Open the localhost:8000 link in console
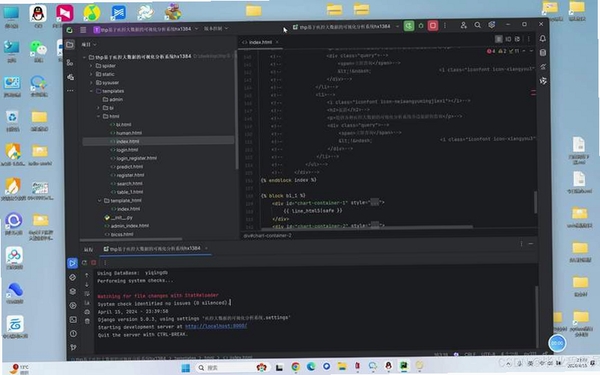The width and height of the screenshot is (600, 375). tap(216, 326)
